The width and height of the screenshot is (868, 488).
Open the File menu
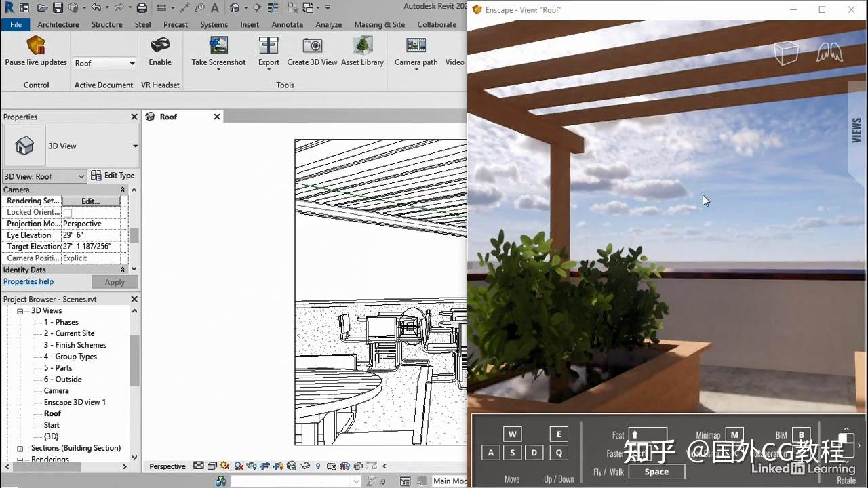16,24
